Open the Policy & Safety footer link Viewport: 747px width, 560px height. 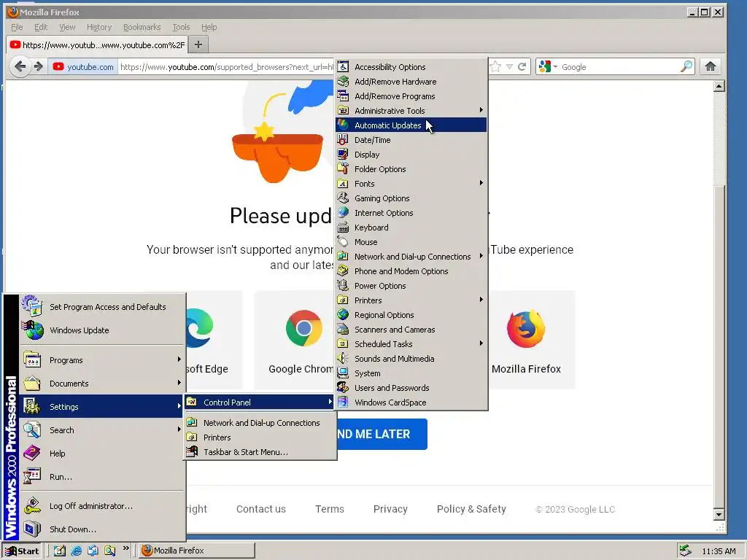(471, 509)
